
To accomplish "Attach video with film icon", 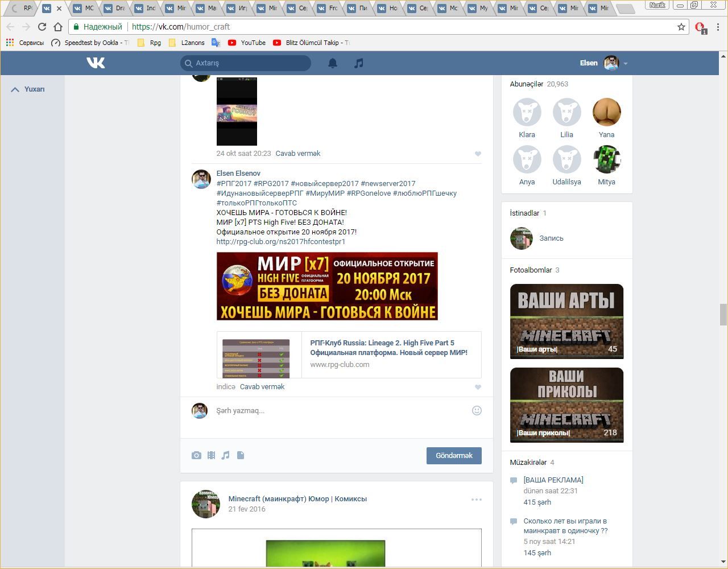I will tap(211, 455).
